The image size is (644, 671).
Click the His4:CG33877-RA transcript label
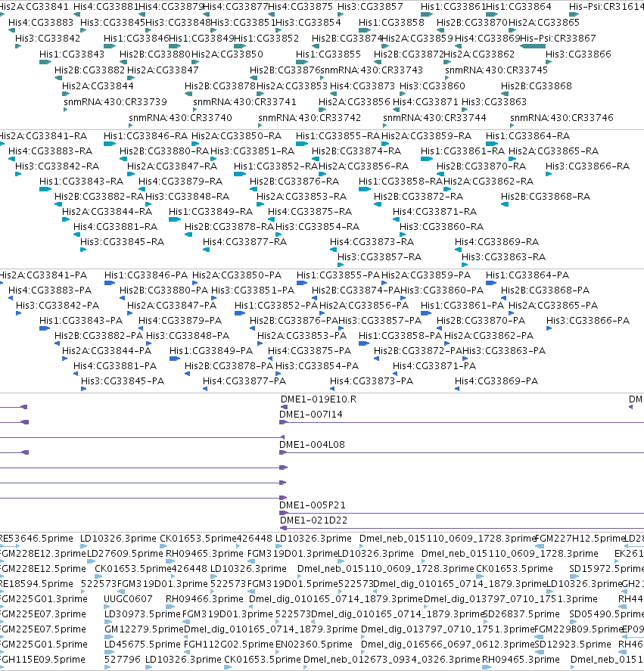244,242
